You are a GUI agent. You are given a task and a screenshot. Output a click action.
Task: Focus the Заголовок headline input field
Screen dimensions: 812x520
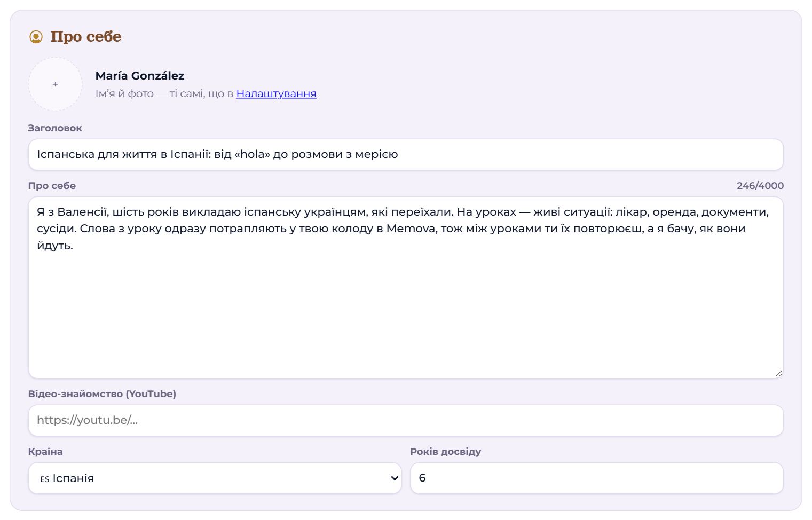tap(406, 155)
